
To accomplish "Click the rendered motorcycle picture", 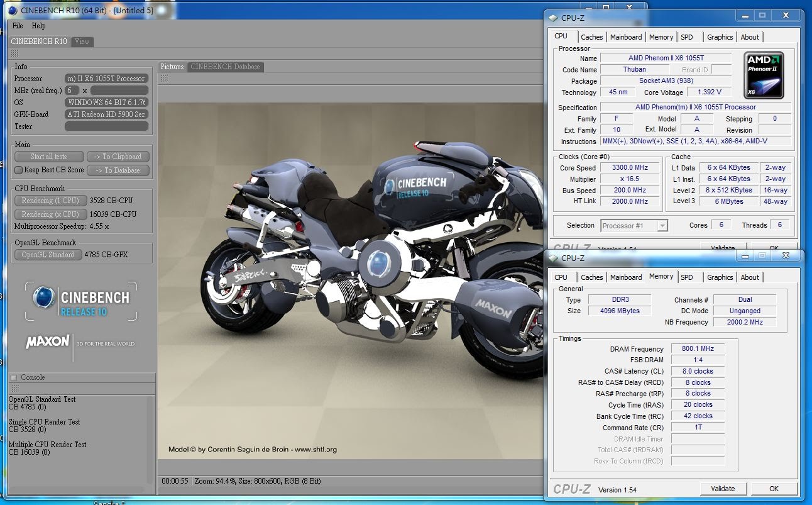I will pos(351,280).
